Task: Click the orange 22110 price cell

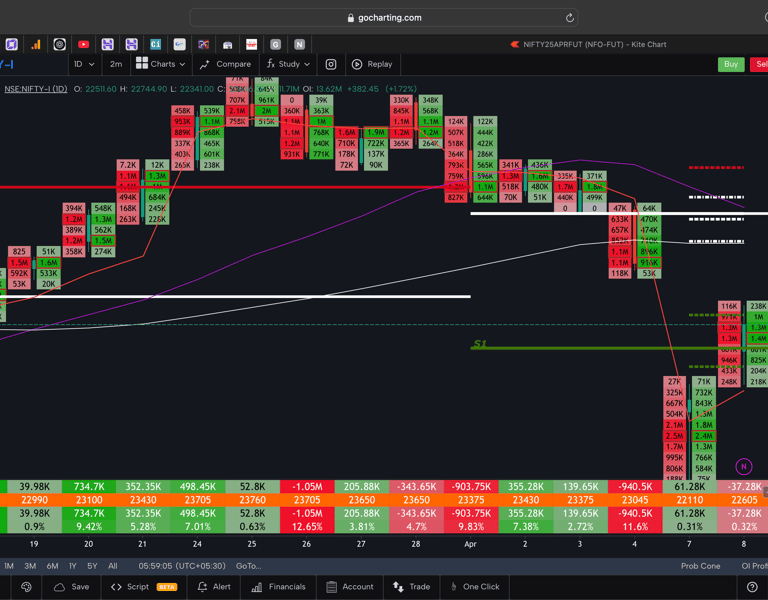Action: tap(689, 500)
